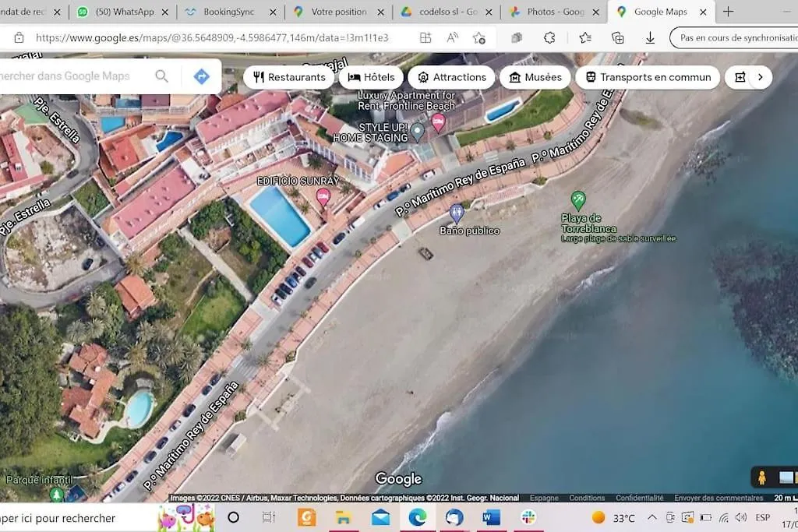Select the STYLE UP! HOME STAGING marker
Screen dimensions: 798x532
[x=418, y=132]
